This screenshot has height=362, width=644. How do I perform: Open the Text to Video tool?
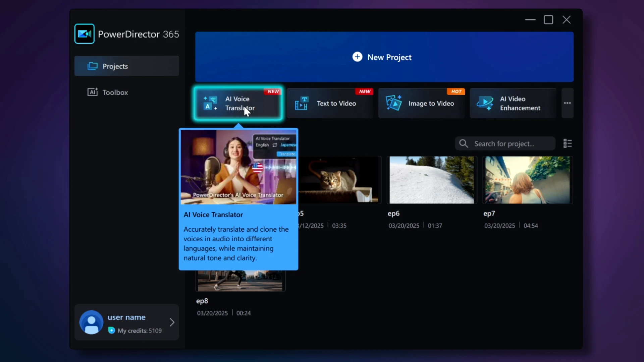point(330,103)
